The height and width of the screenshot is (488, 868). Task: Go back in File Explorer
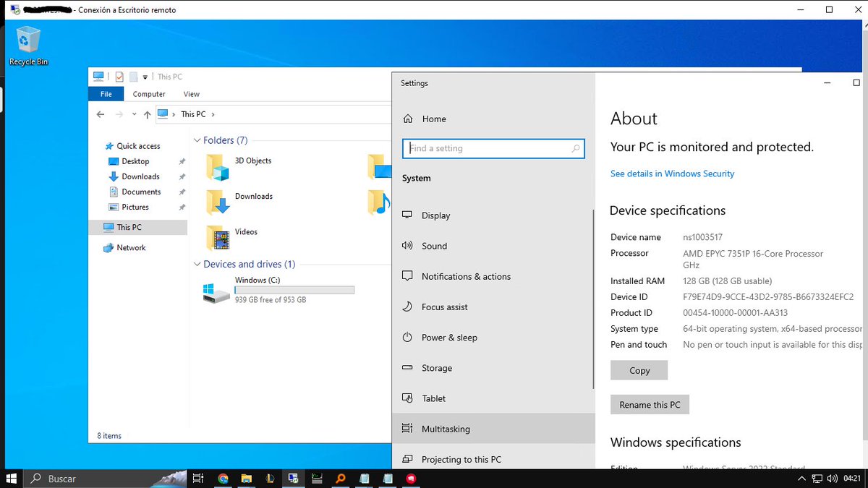pyautogui.click(x=101, y=114)
